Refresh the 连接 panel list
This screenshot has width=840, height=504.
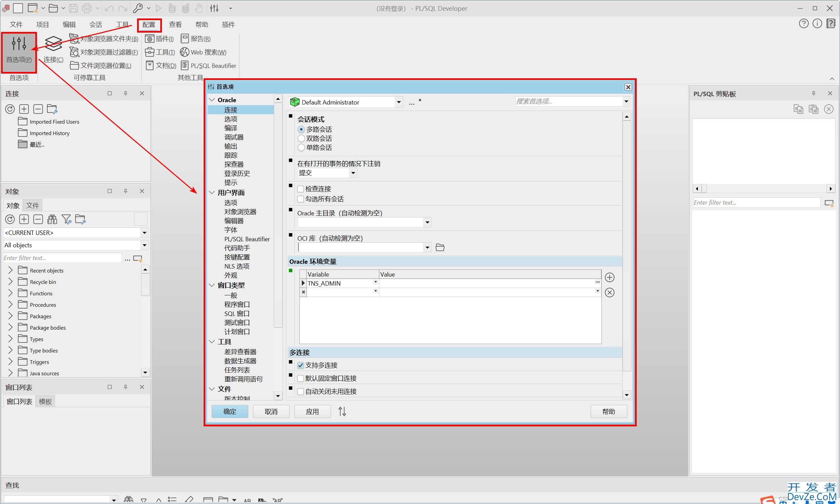[x=10, y=109]
